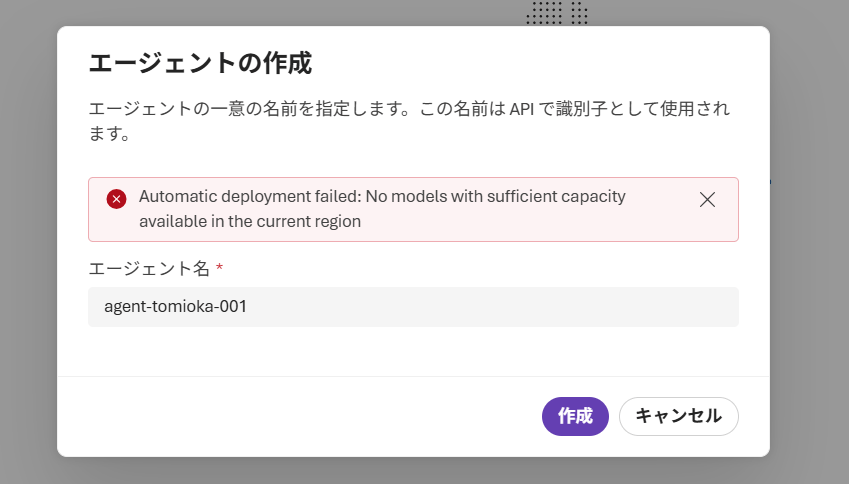Focus the エージェント名 input field
Image resolution: width=849 pixels, height=484 pixels.
coord(413,307)
